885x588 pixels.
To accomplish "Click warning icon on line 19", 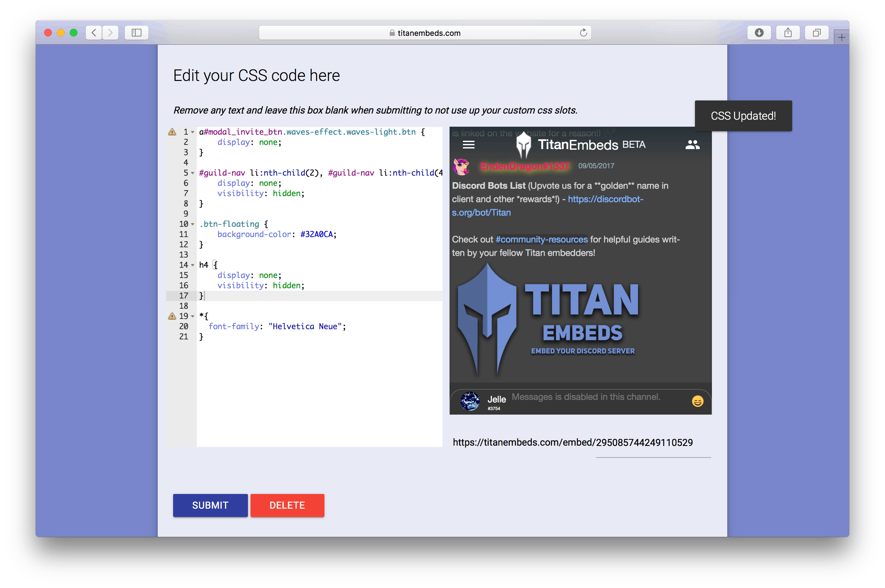I will pos(172,316).
